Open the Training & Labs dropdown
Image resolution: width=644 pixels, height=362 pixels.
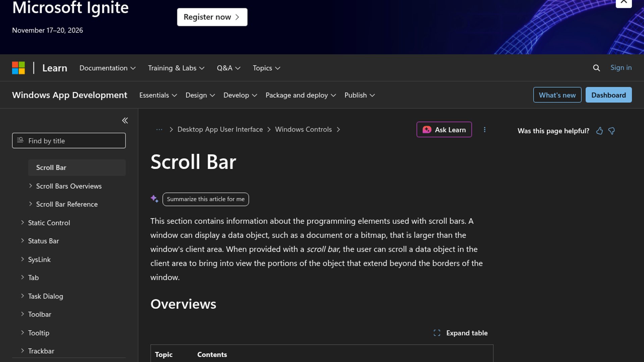176,68
